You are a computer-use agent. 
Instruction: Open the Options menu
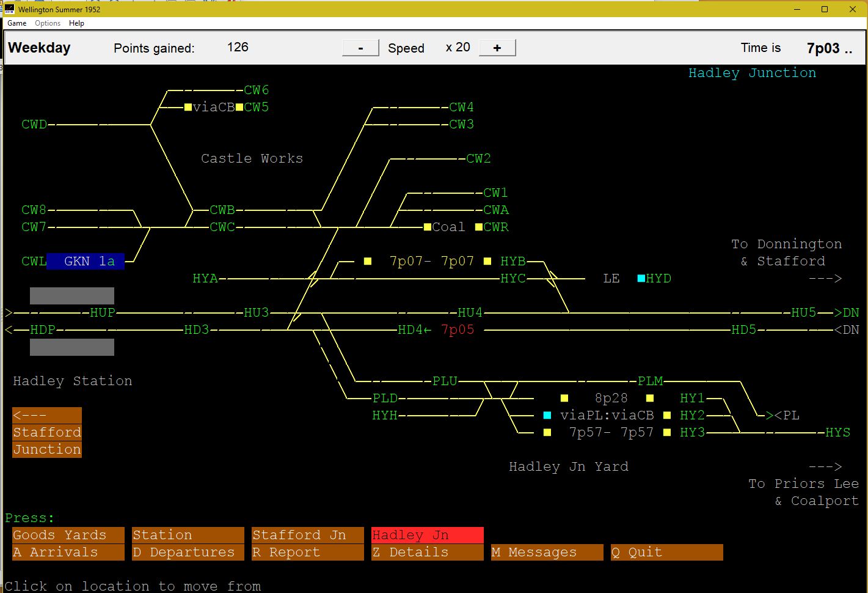48,23
